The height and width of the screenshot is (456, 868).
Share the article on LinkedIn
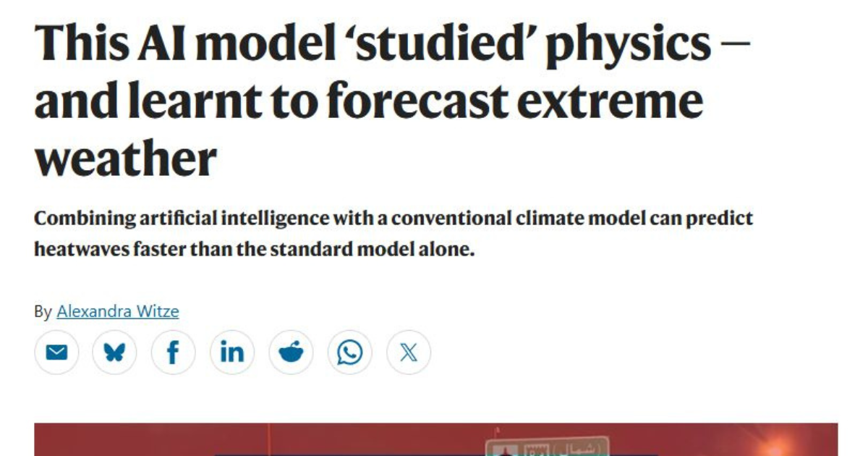click(234, 352)
